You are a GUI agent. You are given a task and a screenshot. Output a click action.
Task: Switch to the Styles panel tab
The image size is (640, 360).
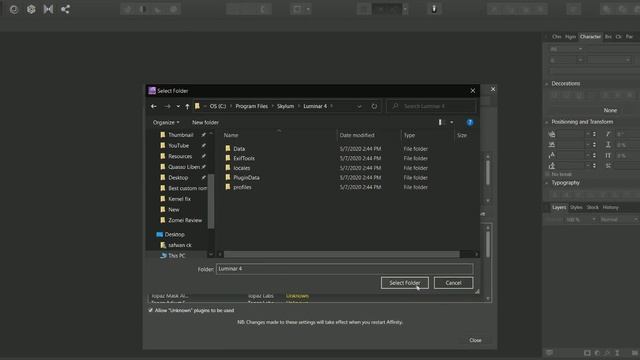coord(576,207)
